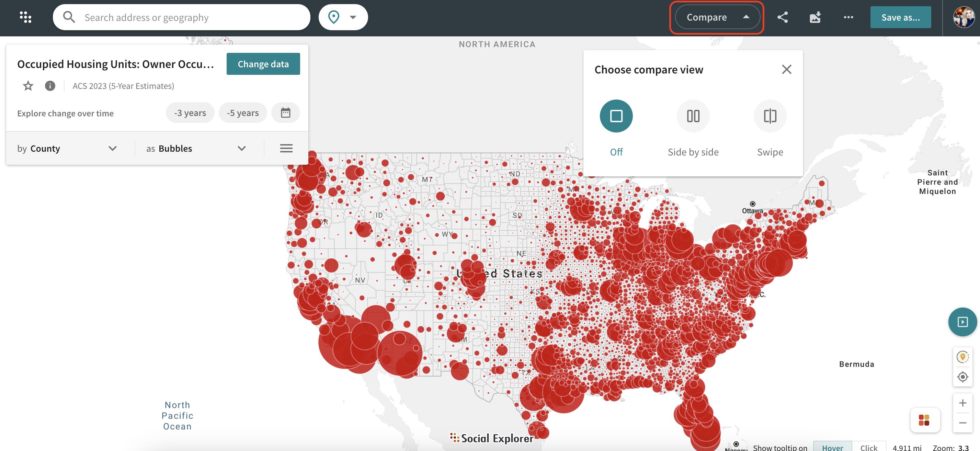Image resolution: width=980 pixels, height=451 pixels.
Task: Open the calendar year picker icon
Action: (x=285, y=113)
